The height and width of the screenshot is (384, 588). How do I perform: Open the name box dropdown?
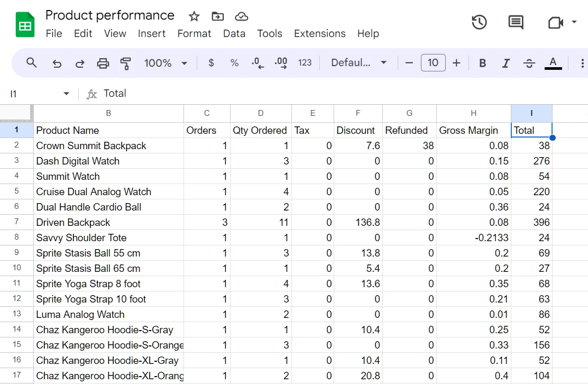pos(66,93)
